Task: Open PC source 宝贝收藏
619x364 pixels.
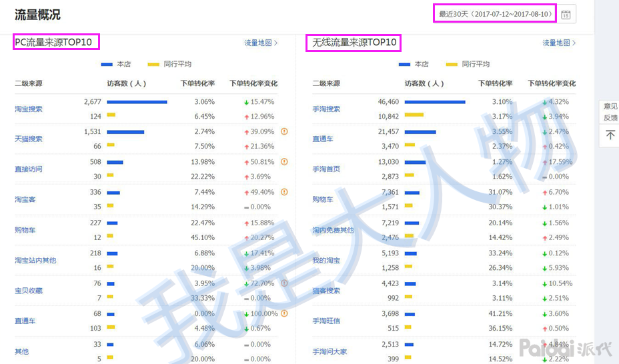Action: 29,290
